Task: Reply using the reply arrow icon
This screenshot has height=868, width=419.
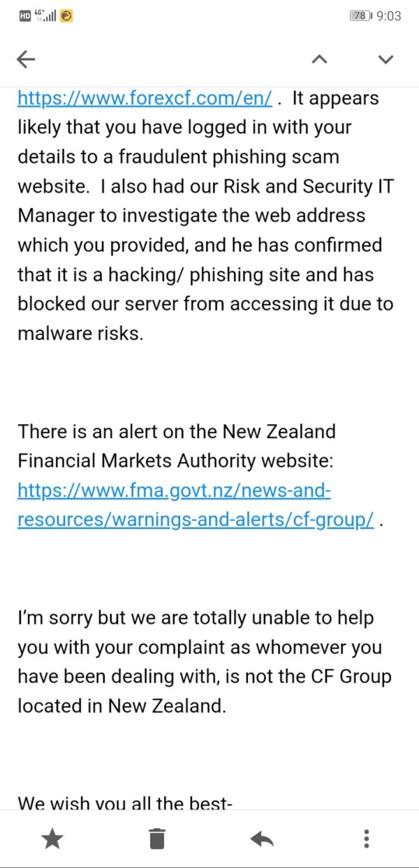Action: coord(262,839)
